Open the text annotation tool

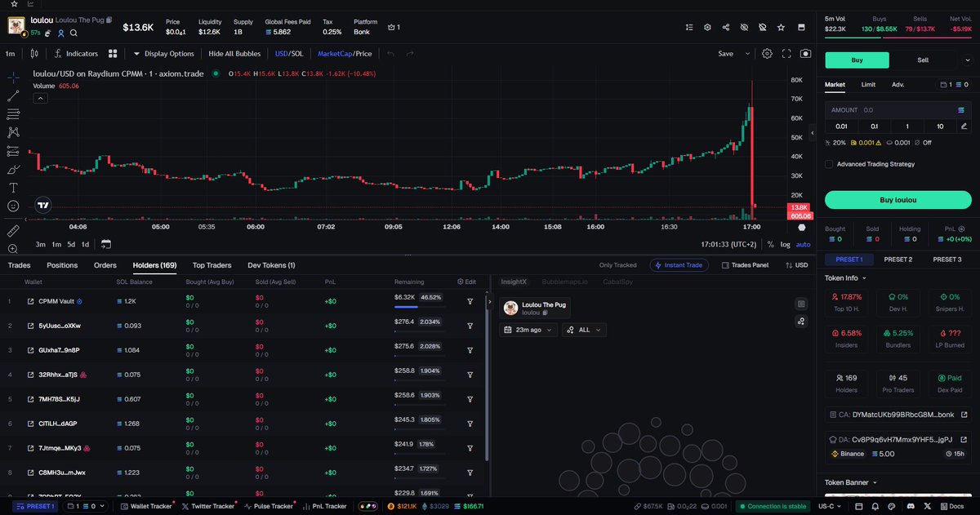13,188
